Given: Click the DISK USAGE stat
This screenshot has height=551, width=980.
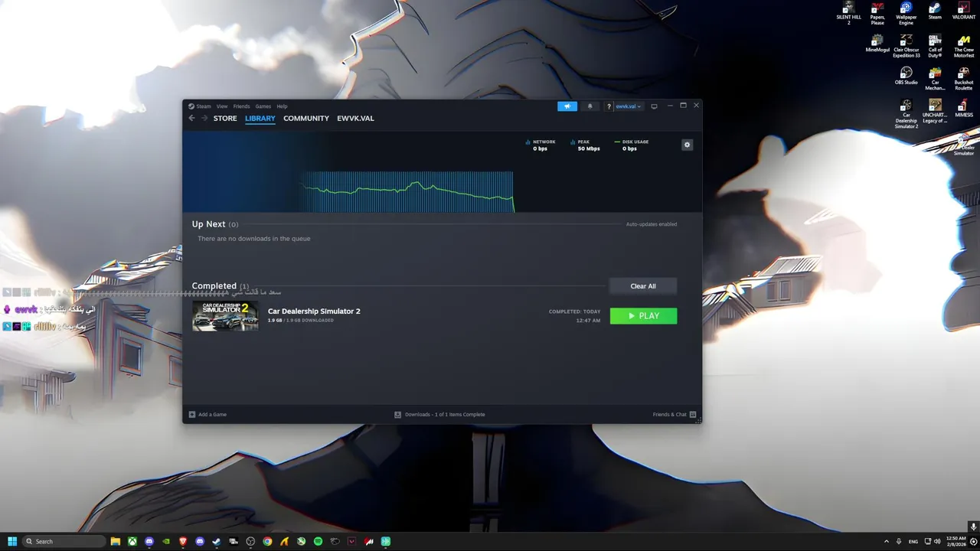Looking at the screenshot, I should 632,145.
